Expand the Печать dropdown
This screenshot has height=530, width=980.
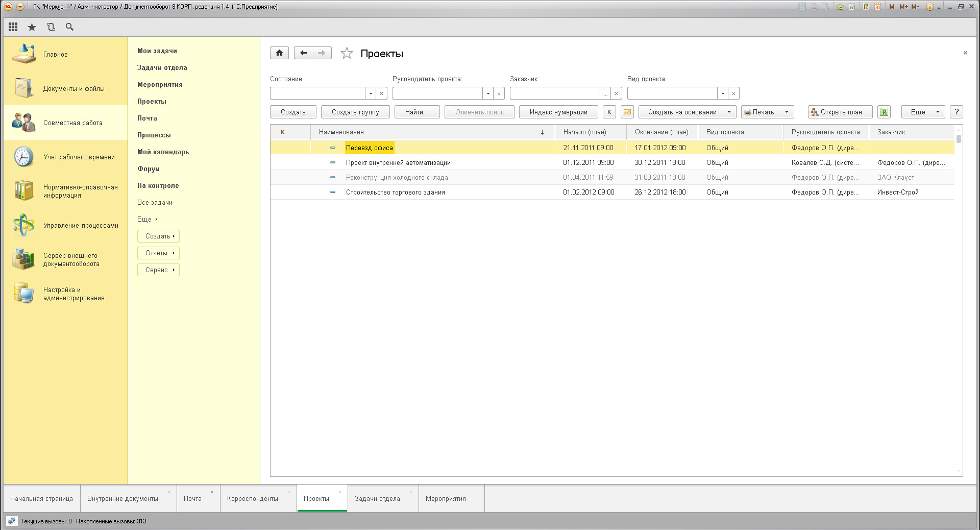[787, 112]
